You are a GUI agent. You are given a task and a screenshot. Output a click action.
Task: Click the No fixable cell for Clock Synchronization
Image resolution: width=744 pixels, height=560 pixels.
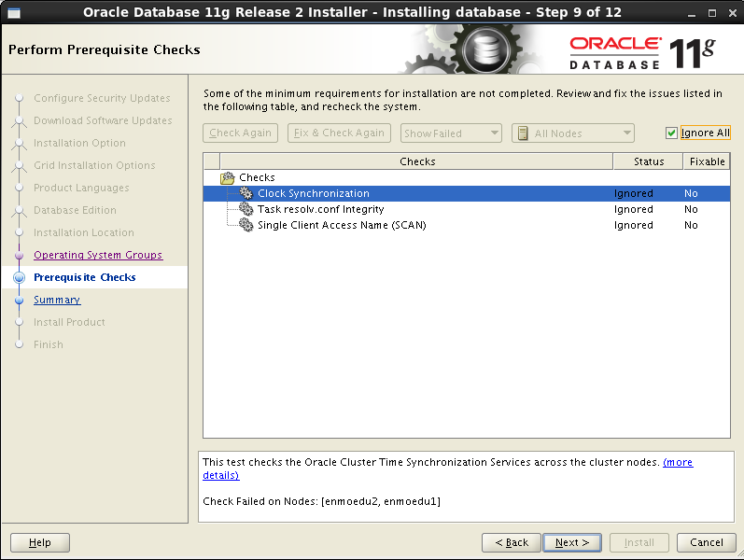coord(691,193)
